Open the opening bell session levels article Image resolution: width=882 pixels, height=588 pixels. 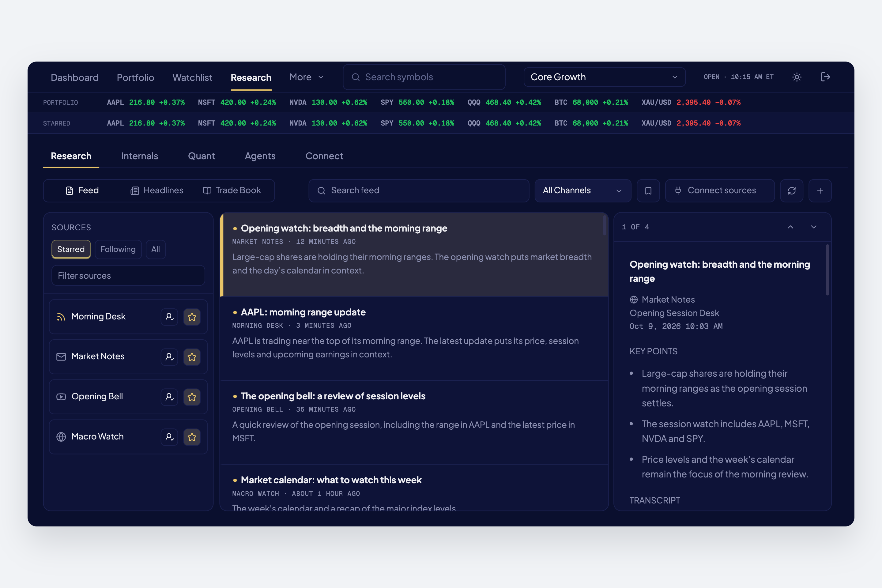[414, 423]
